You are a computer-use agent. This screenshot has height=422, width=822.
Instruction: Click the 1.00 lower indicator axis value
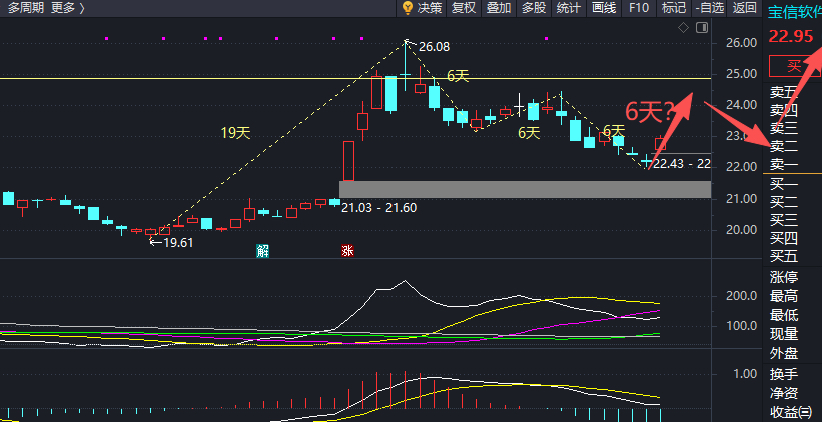pyautogui.click(x=745, y=374)
